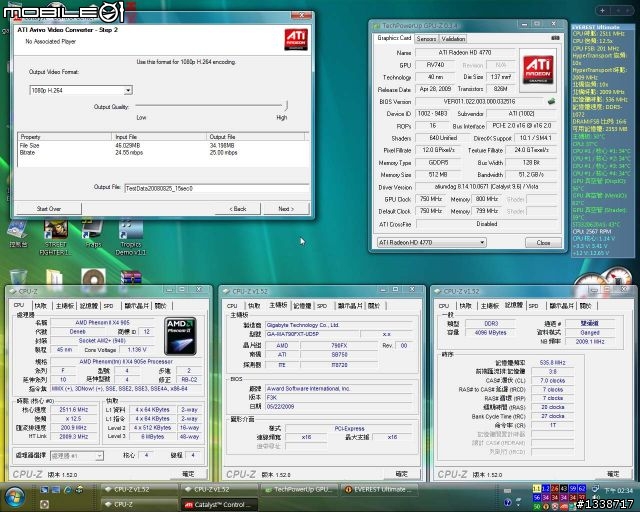Select the Graphics Card tab in GPU-Z

[x=394, y=38]
